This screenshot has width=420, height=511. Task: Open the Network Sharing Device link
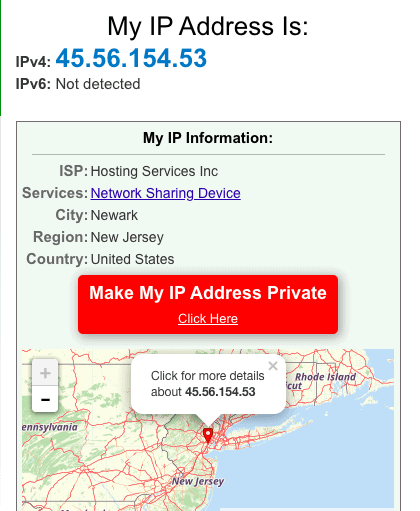pyautogui.click(x=165, y=193)
